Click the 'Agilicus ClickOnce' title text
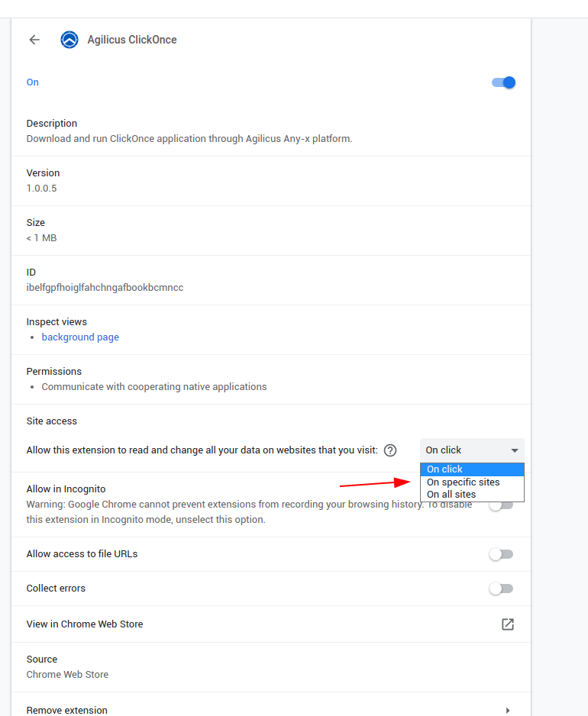The width and height of the screenshot is (588, 716). 132,40
